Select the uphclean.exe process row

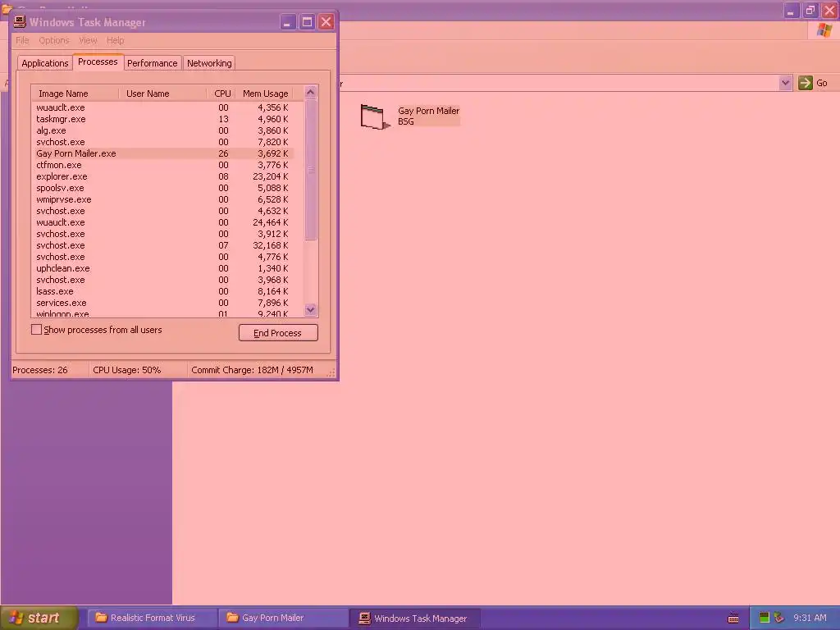point(163,268)
